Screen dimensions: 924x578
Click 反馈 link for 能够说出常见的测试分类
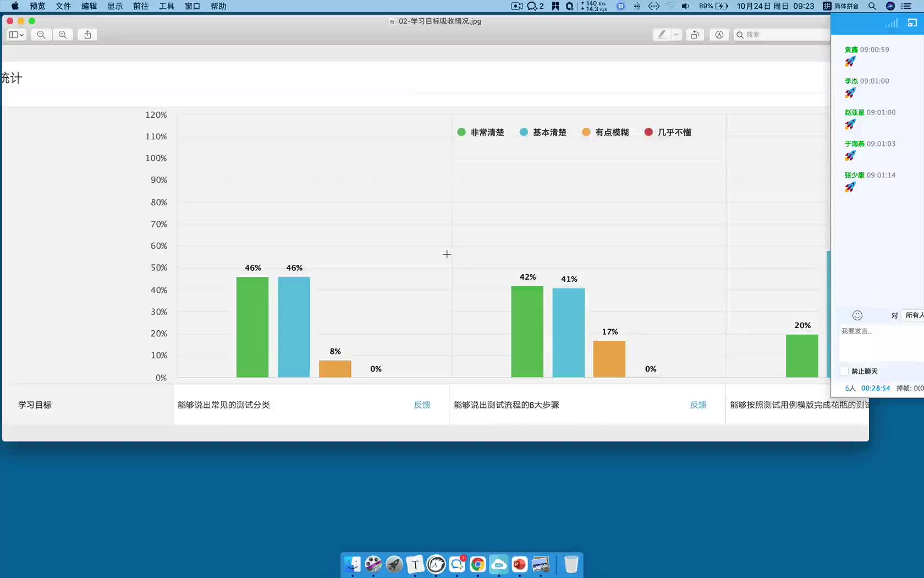(422, 405)
